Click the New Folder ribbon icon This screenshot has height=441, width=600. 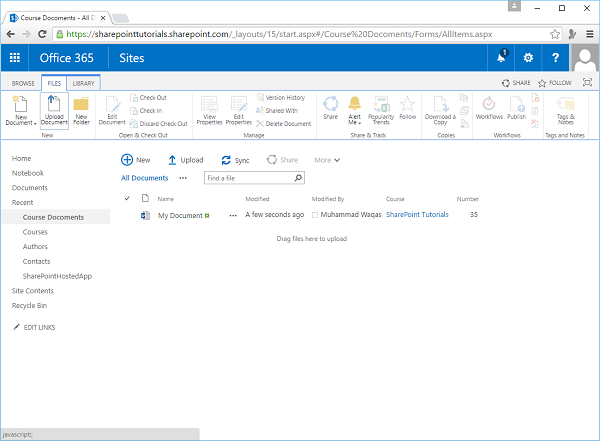[x=81, y=105]
